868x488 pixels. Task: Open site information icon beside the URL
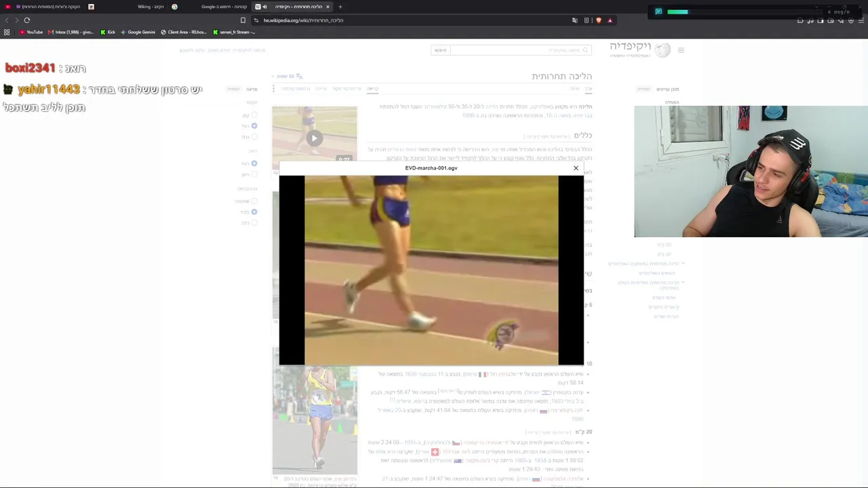256,20
